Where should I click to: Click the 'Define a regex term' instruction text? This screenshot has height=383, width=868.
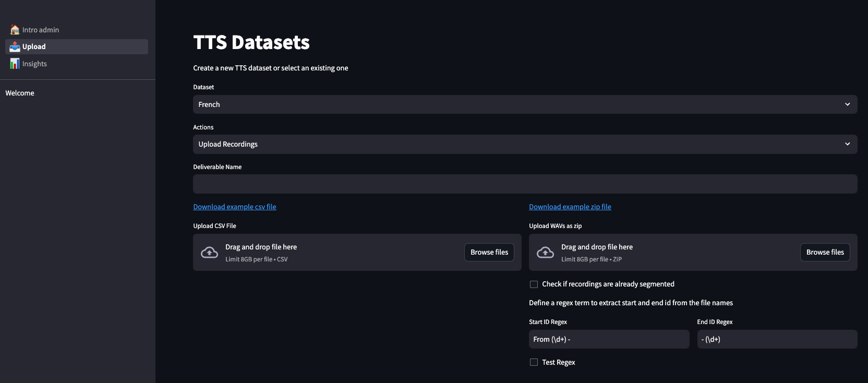point(631,303)
